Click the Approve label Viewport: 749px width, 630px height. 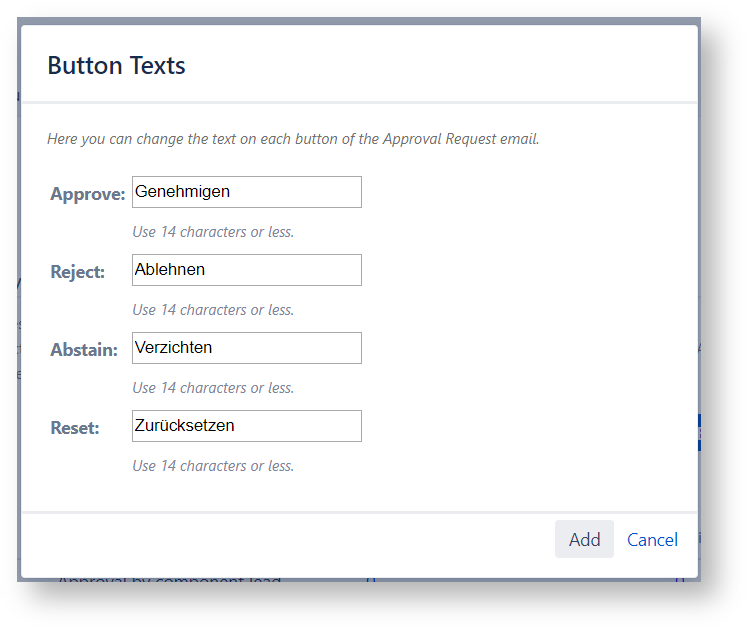tap(88, 194)
